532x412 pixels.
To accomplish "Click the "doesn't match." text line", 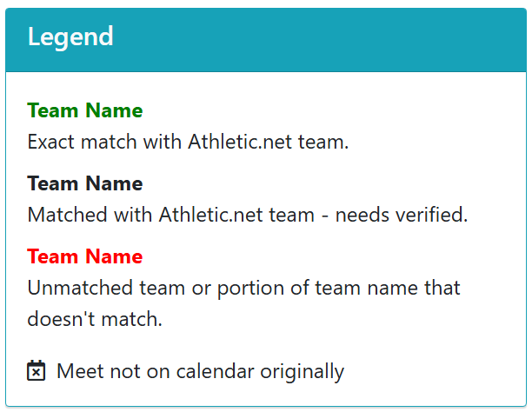I will tap(95, 319).
